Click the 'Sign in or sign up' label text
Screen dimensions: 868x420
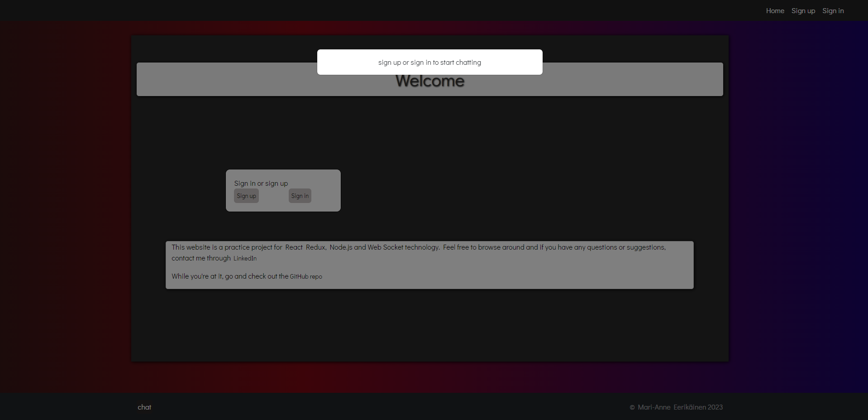point(261,183)
